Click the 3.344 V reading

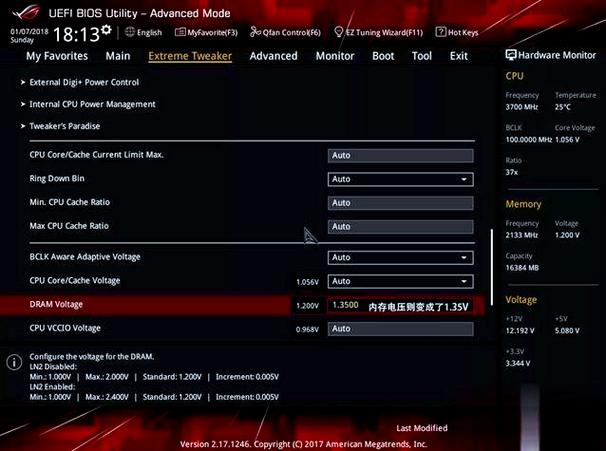coord(518,364)
